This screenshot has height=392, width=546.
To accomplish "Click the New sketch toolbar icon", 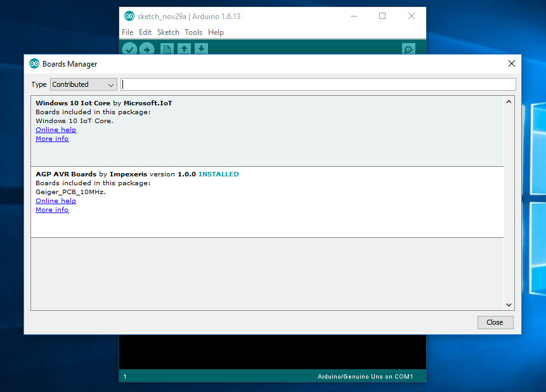I will [167, 49].
